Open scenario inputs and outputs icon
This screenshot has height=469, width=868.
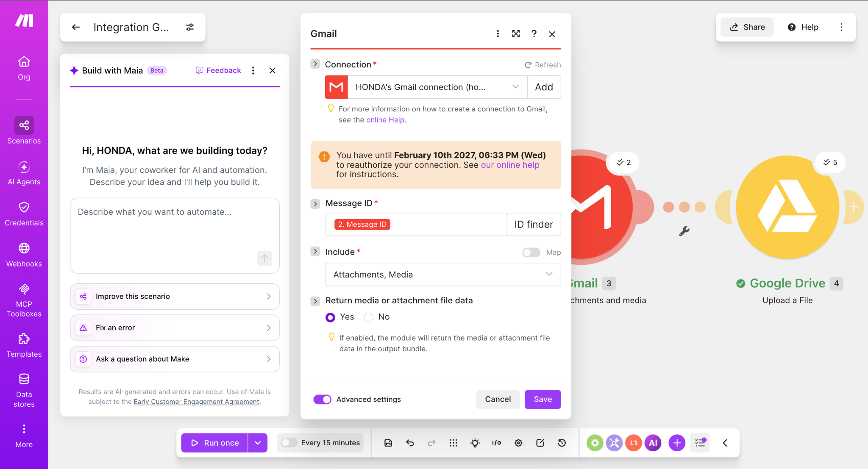pos(497,443)
